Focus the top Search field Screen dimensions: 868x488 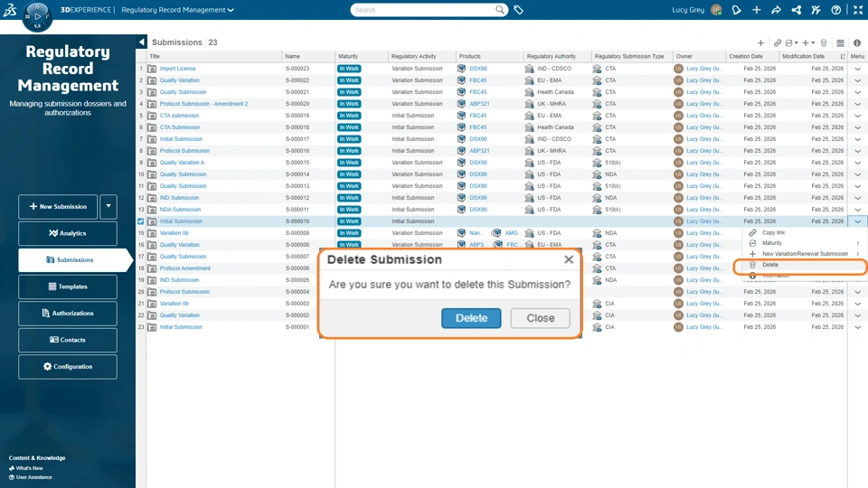click(x=422, y=10)
